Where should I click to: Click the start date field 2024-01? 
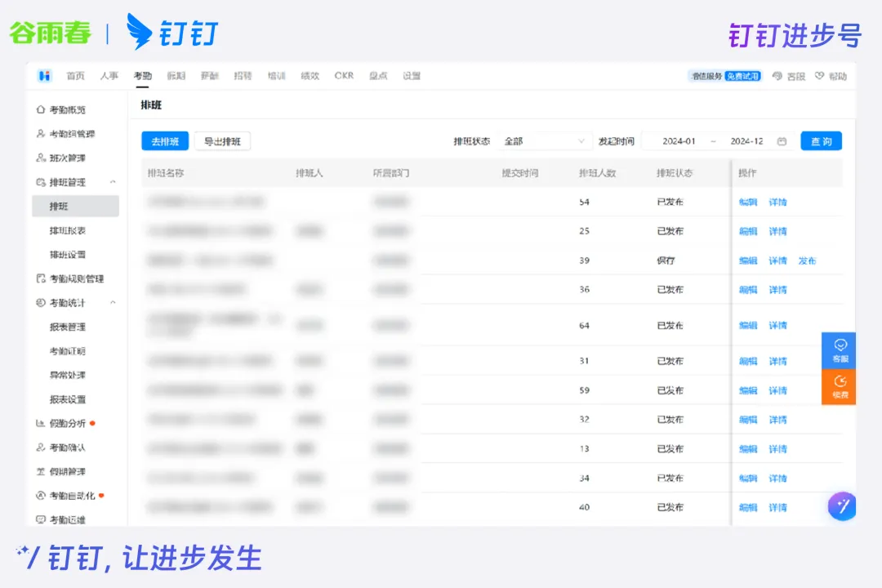click(679, 141)
